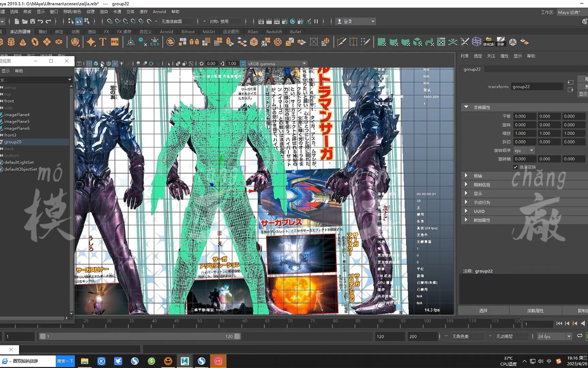Open a scene with the folder icon
This screenshot has width=588, height=368.
(25, 22)
